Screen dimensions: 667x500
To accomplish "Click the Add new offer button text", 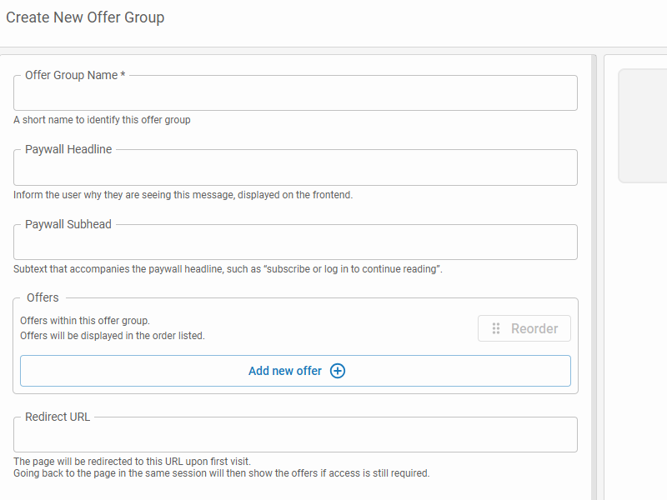I will click(x=285, y=371).
